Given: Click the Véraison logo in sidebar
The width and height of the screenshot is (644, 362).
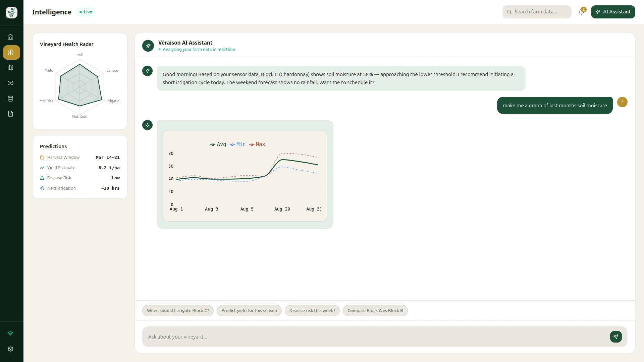Looking at the screenshot, I should [x=11, y=12].
